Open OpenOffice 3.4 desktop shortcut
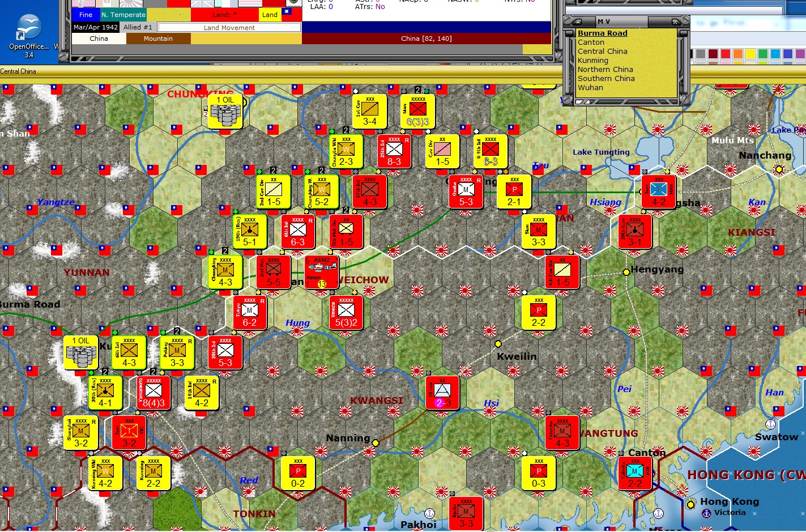806x532 pixels. (29, 37)
